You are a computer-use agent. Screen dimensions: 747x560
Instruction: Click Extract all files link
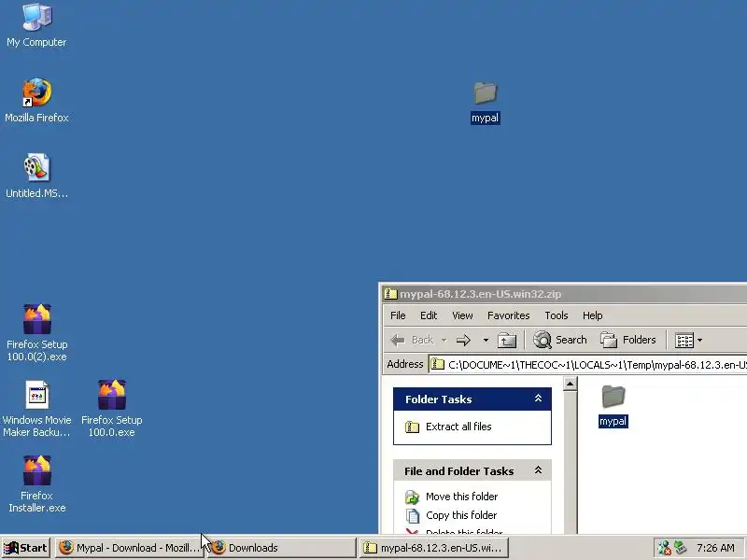pos(458,427)
